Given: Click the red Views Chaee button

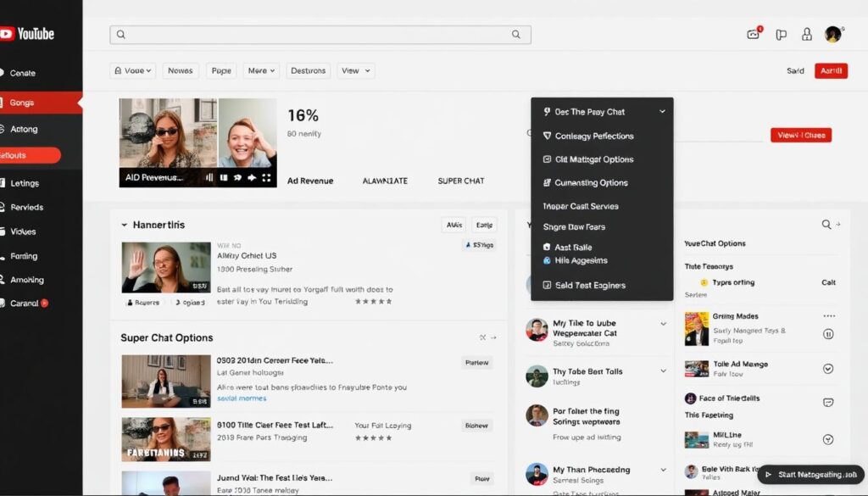Looking at the screenshot, I should pos(801,135).
